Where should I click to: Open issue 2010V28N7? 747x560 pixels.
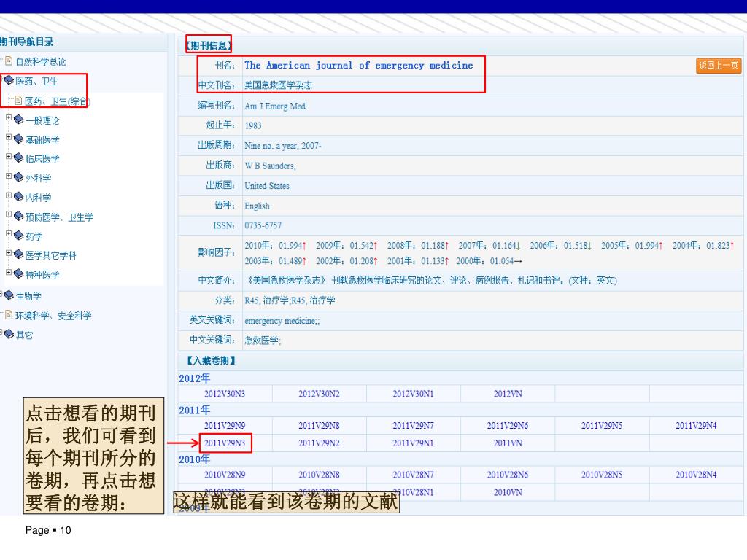click(x=413, y=475)
